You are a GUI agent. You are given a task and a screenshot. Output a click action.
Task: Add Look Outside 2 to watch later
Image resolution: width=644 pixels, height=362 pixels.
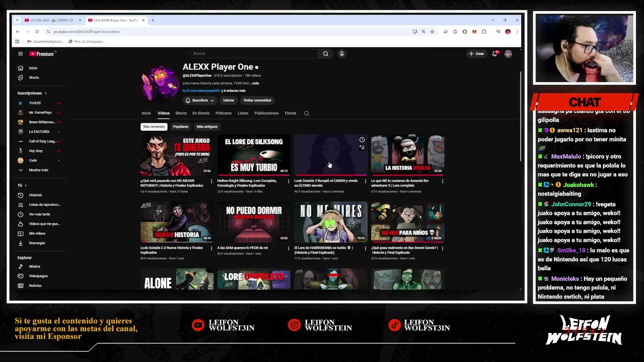pyautogui.click(x=362, y=140)
